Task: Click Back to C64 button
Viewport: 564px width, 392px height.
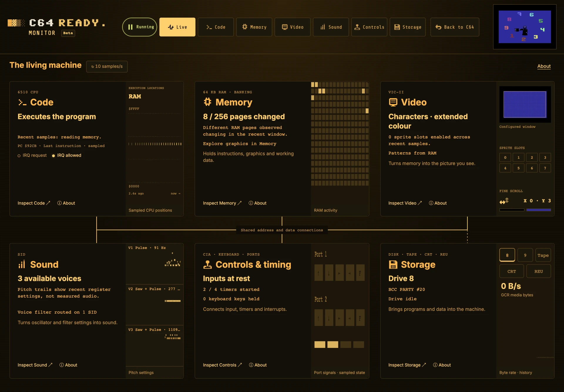Action: point(455,27)
